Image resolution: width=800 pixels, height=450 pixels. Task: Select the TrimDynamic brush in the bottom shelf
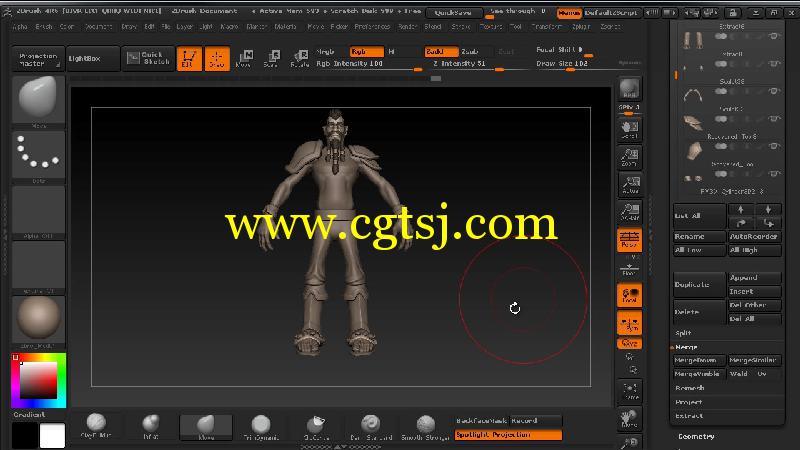pos(261,426)
